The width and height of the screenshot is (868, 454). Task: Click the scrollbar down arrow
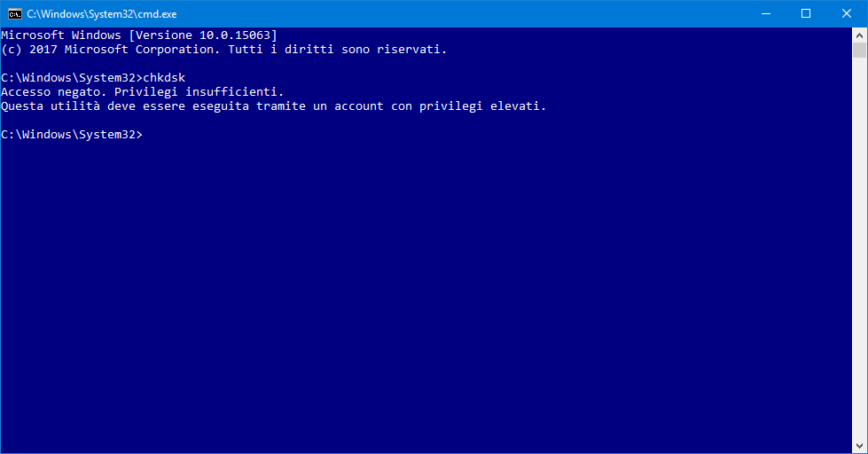click(860, 446)
